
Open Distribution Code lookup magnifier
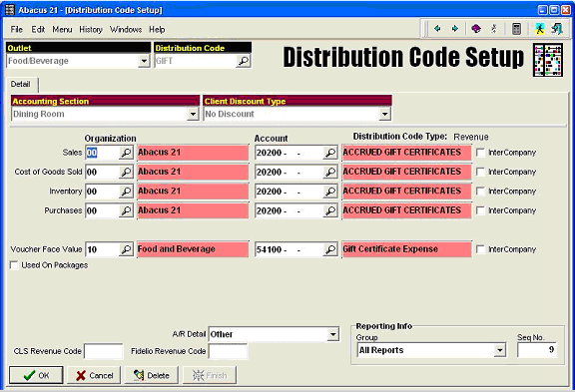pyautogui.click(x=244, y=61)
